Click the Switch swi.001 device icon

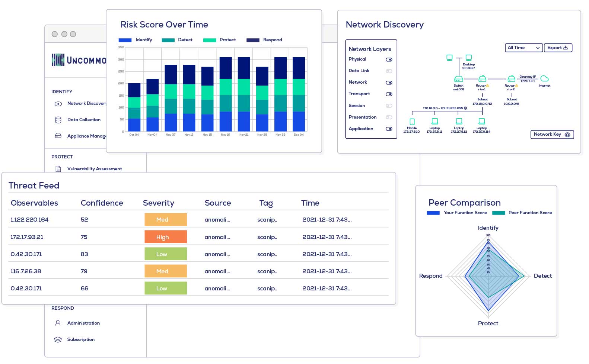(x=458, y=79)
